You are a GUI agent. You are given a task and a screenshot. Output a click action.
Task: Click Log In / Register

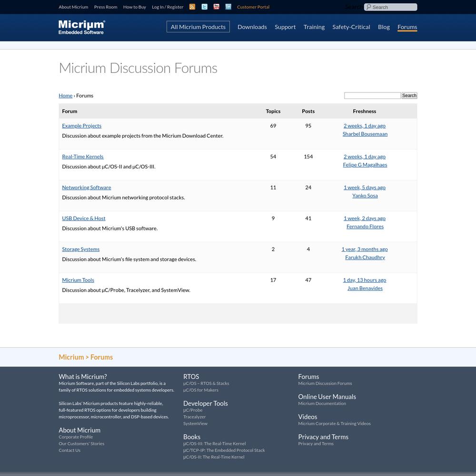(168, 7)
